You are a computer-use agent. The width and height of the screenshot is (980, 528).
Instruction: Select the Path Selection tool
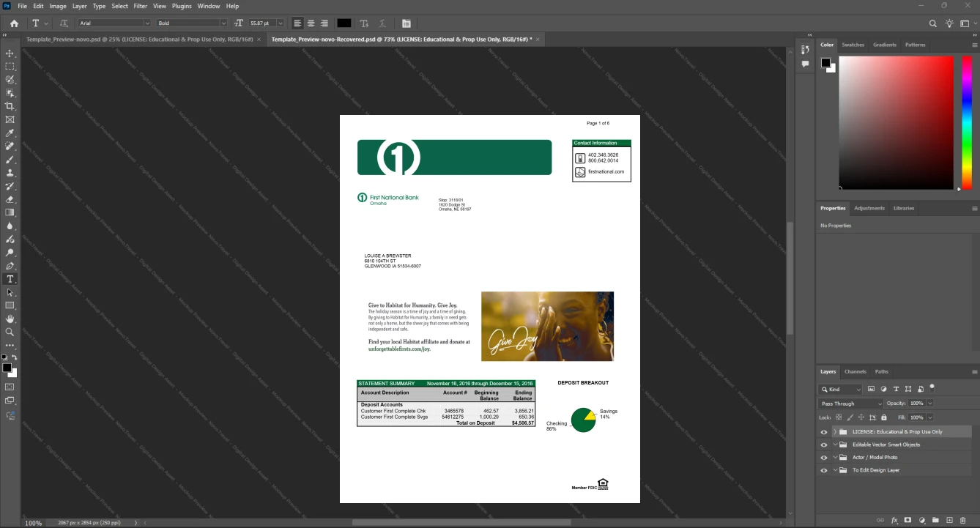pyautogui.click(x=10, y=292)
